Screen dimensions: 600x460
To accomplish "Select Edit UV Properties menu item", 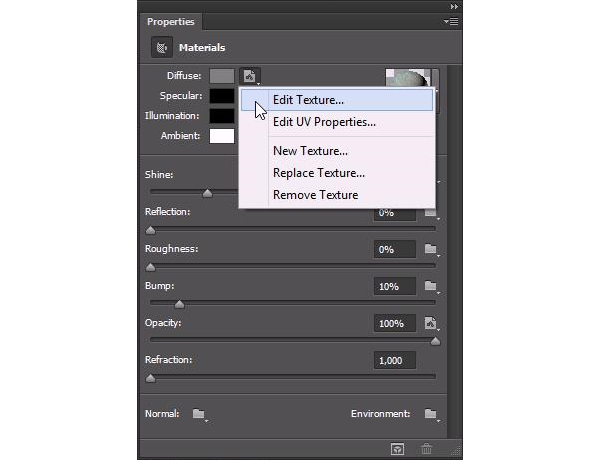I will (x=324, y=122).
